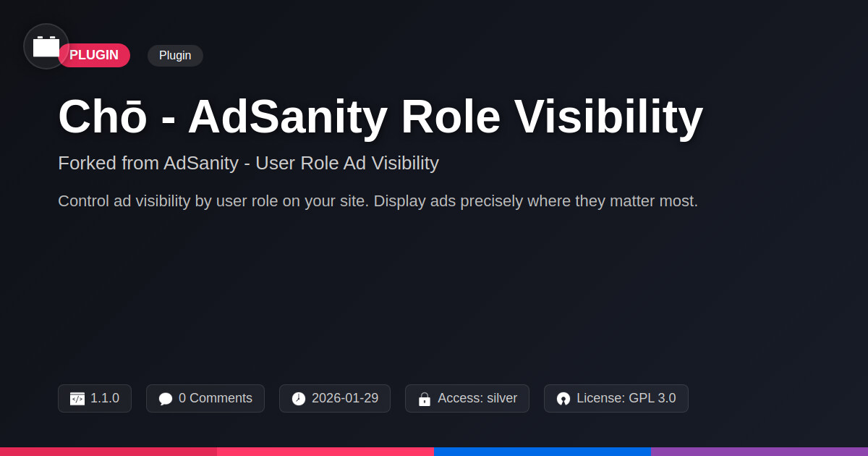Screen dimensions: 868x456
Task: Click the ad visibility description text
Action: pyautogui.click(x=378, y=201)
